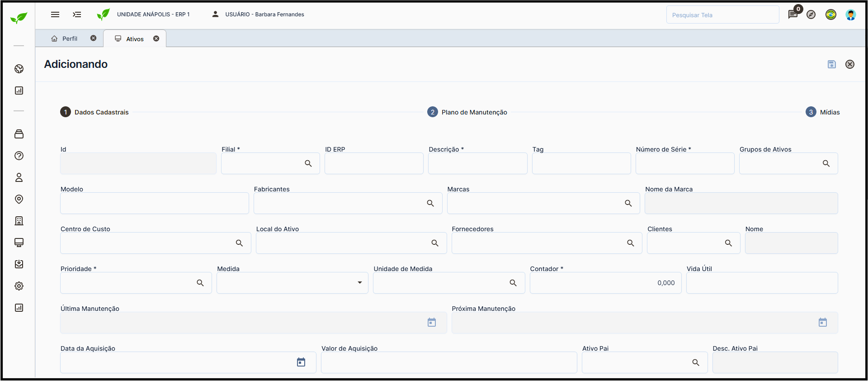Click the Descrição input field
Image resolution: width=868 pixels, height=381 pixels.
pyautogui.click(x=477, y=163)
